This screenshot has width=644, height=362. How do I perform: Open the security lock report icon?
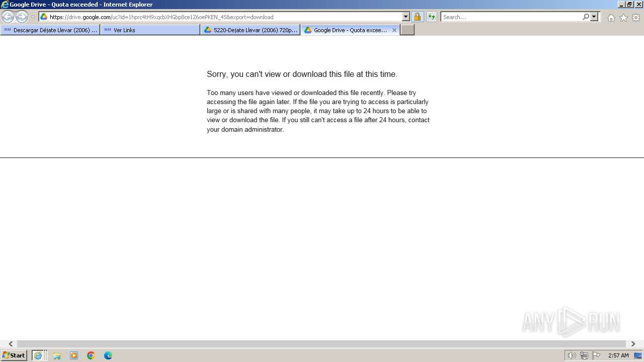tap(417, 17)
